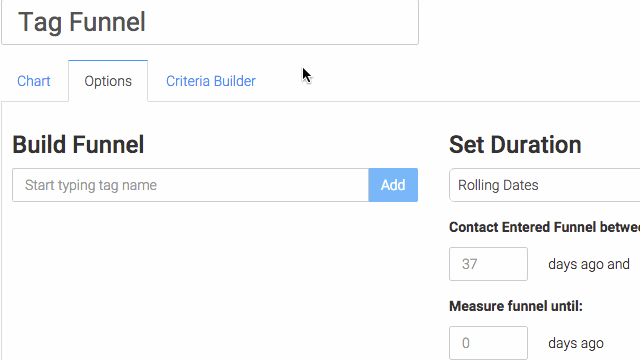The width and height of the screenshot is (640, 360).
Task: Click the 'days ago and' text
Action: point(589,264)
